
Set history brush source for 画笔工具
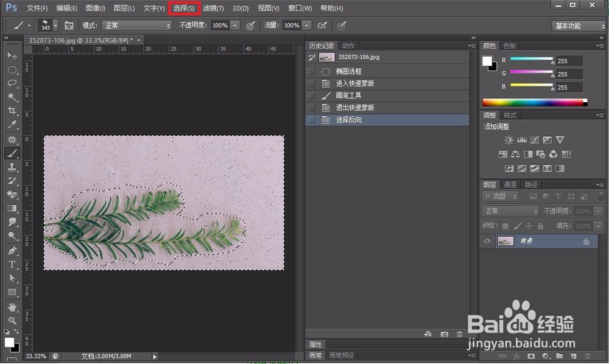311,96
